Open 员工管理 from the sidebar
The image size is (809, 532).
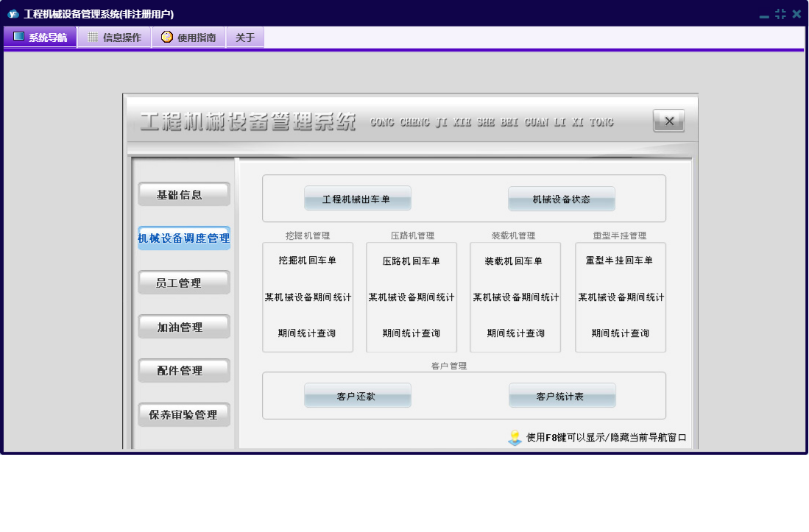[x=184, y=283]
